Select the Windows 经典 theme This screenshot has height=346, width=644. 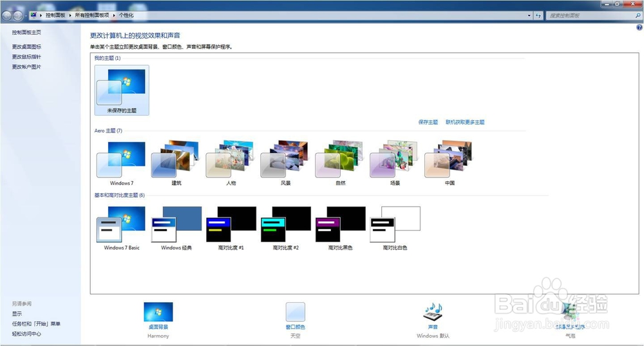point(176,228)
